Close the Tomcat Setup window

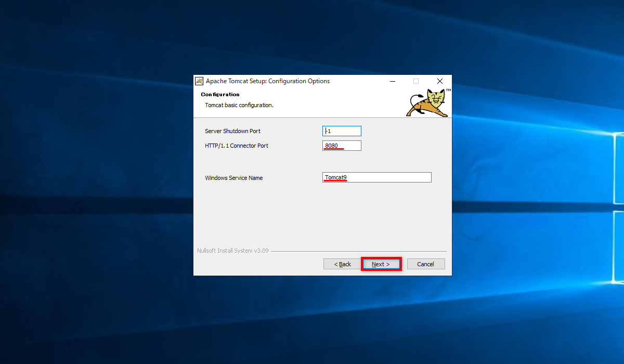point(440,81)
